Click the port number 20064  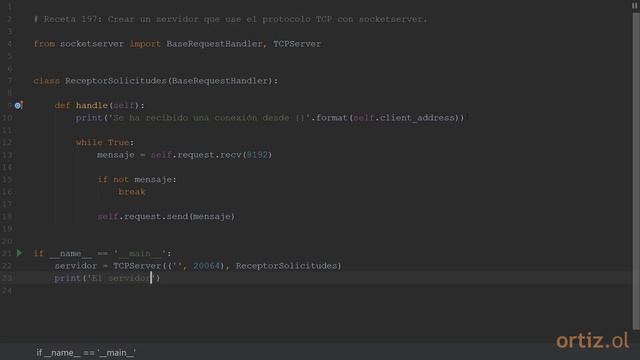pyautogui.click(x=207, y=266)
